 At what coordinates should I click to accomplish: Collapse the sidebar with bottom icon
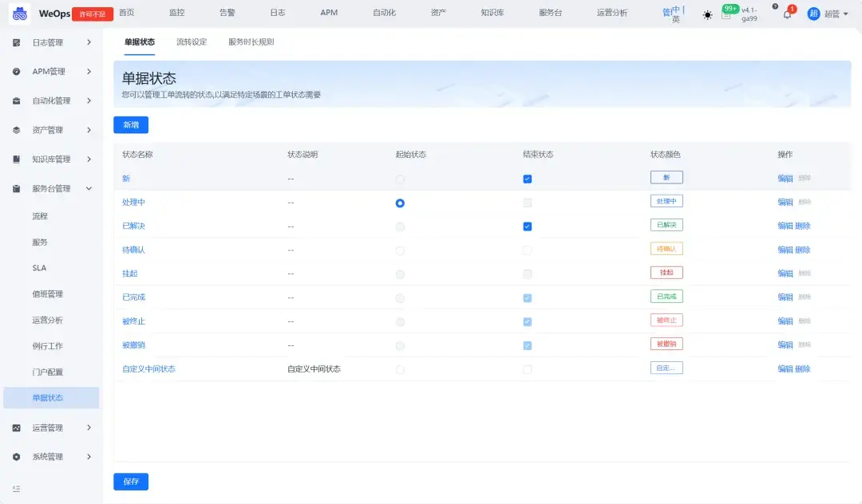(17, 489)
